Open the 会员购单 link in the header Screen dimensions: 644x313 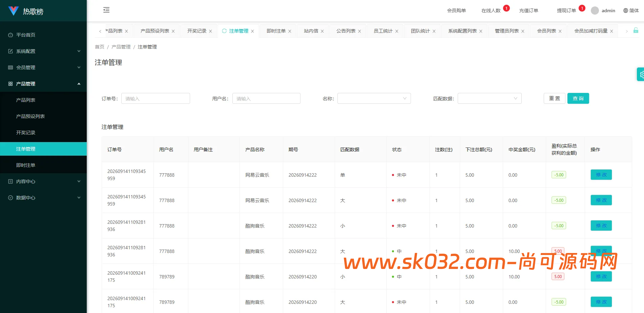pyautogui.click(x=457, y=11)
